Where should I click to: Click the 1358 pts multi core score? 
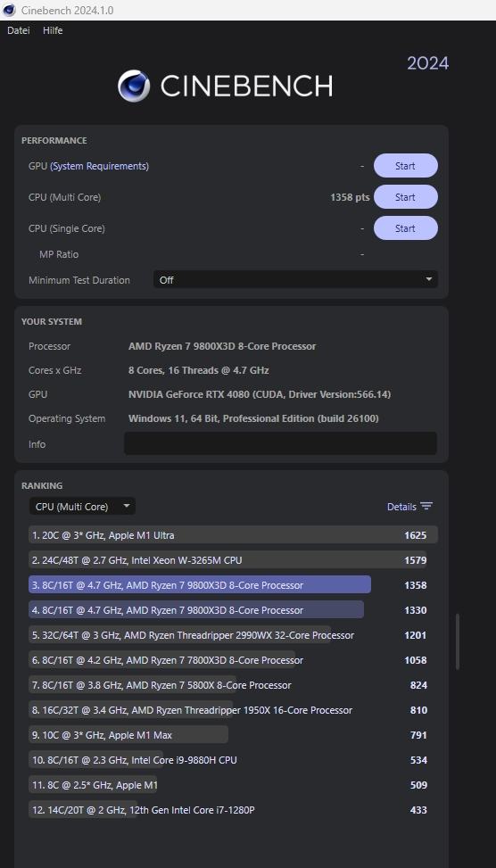click(350, 197)
